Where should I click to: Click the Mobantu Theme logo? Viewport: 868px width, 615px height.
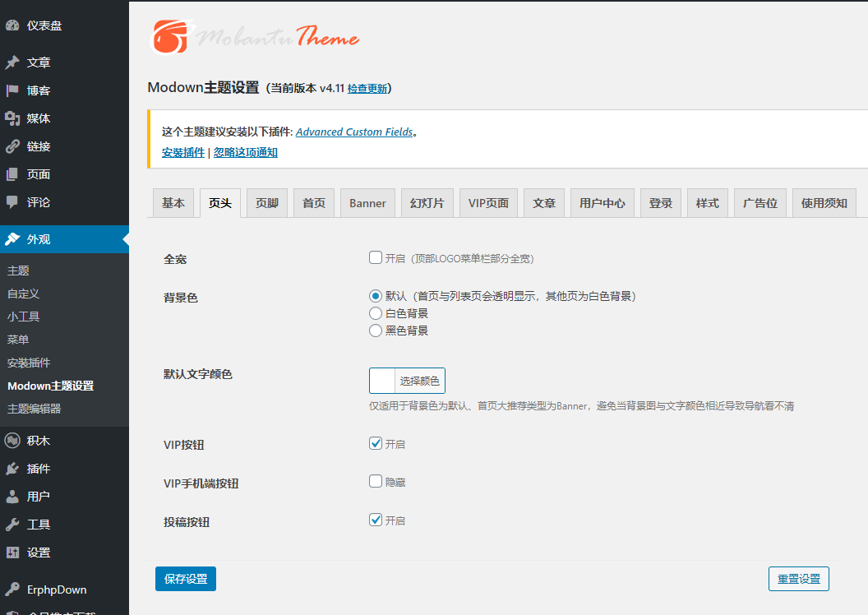pos(255,36)
